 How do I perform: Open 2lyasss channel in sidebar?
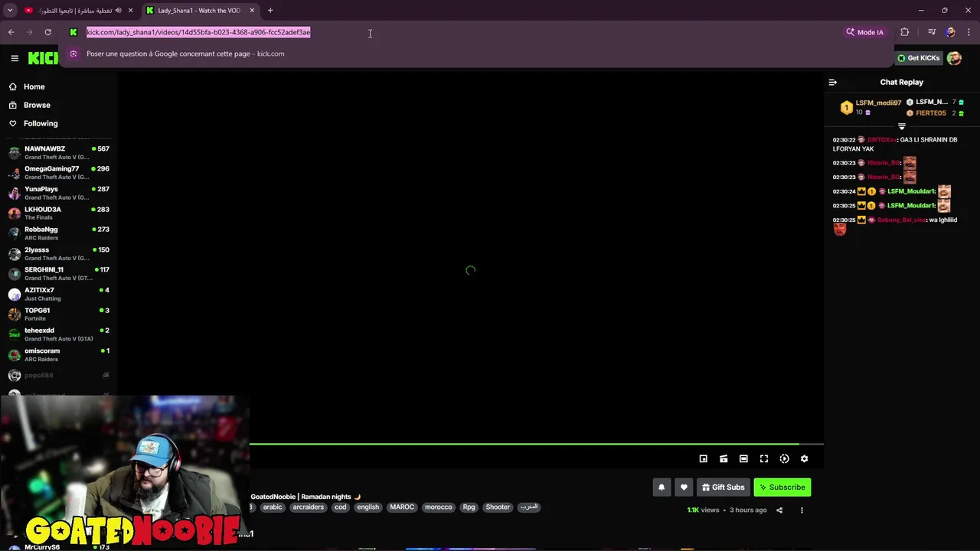58,254
